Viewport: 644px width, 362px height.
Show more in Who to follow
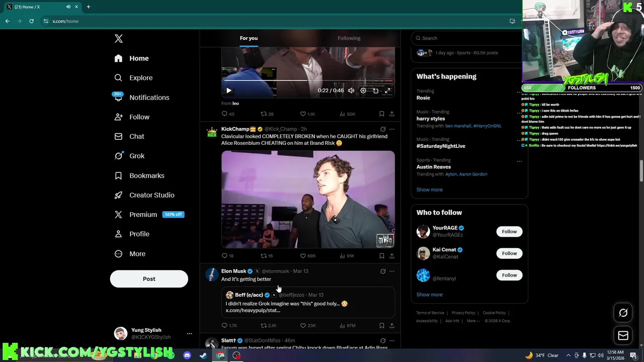tap(429, 295)
